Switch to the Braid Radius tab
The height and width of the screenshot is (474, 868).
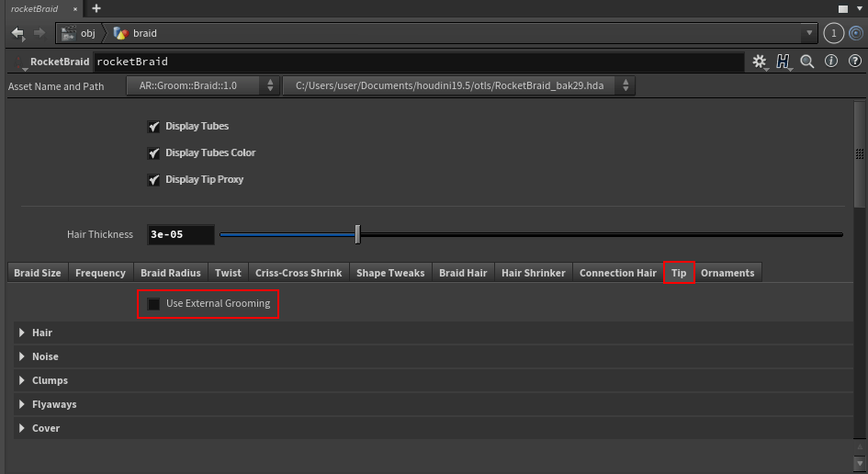pyautogui.click(x=171, y=273)
